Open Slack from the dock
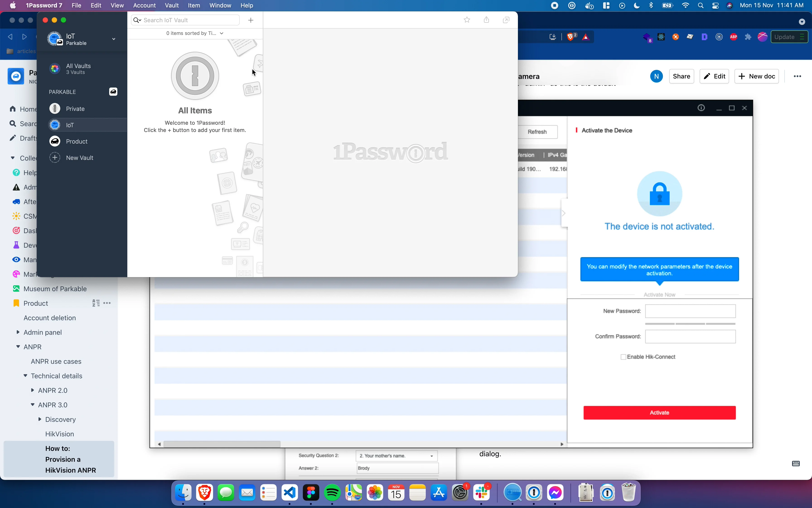The image size is (812, 508). click(482, 493)
